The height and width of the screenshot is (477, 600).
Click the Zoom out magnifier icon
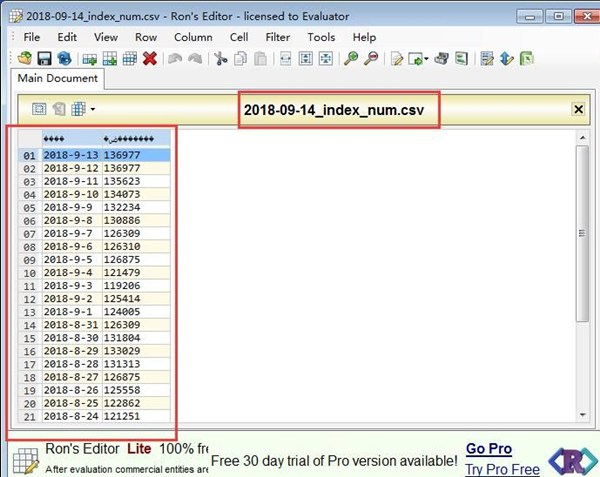click(371, 59)
